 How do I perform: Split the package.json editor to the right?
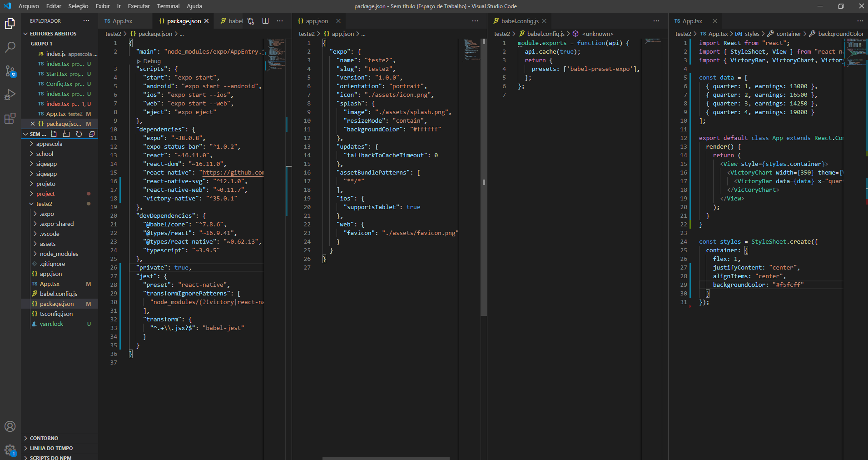point(266,21)
